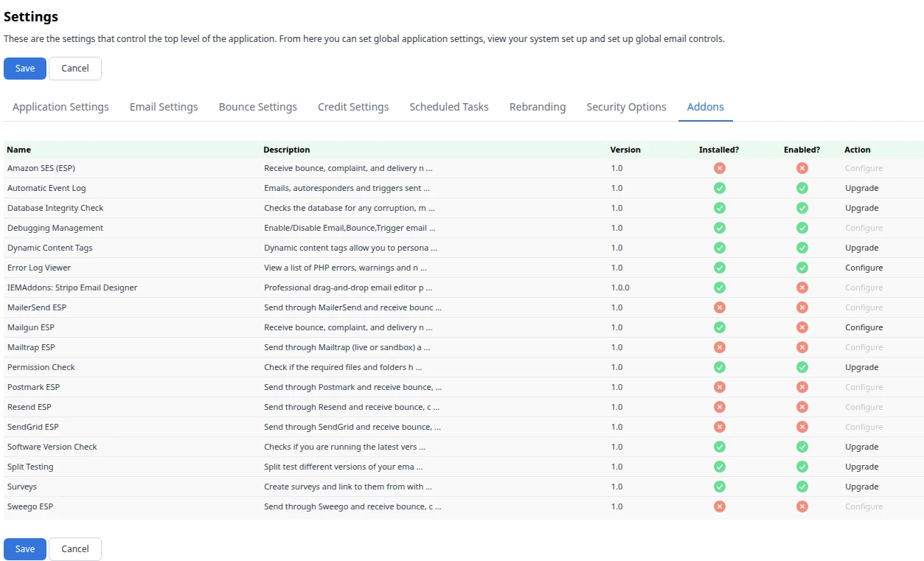Open the Bounce Settings tab
Screen dimensions: 924x561
pos(258,107)
